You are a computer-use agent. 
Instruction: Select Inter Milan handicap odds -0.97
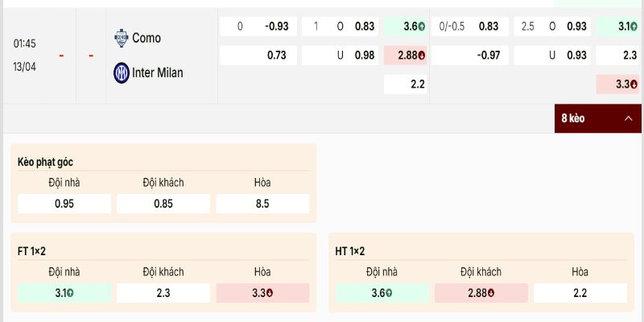pos(488,56)
